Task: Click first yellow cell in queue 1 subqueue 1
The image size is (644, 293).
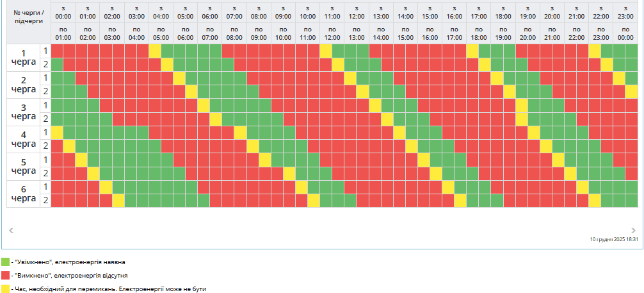Action: pos(155,51)
